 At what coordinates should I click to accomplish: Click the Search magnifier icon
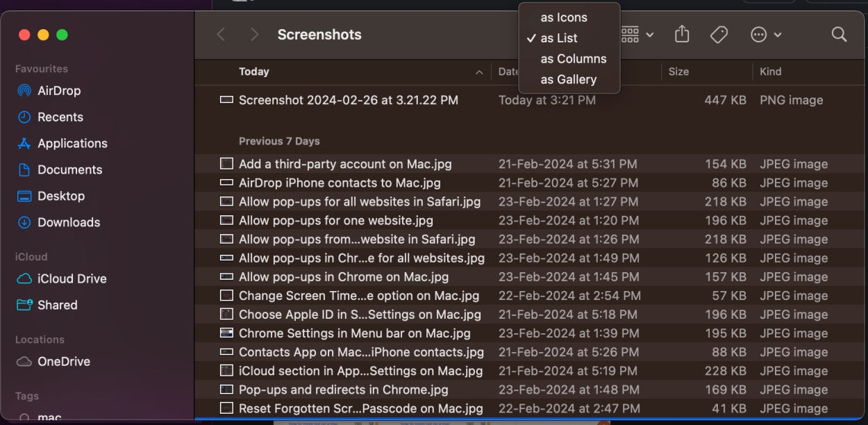(839, 34)
